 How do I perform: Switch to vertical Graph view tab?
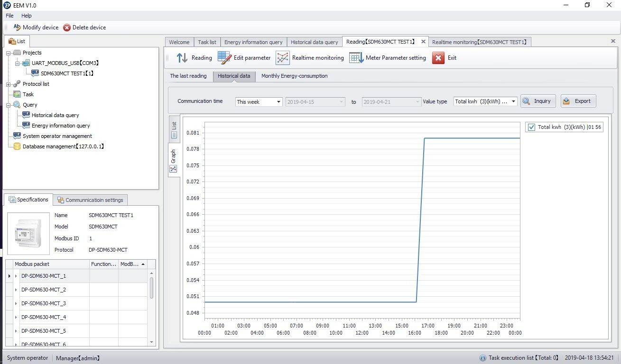click(x=174, y=161)
